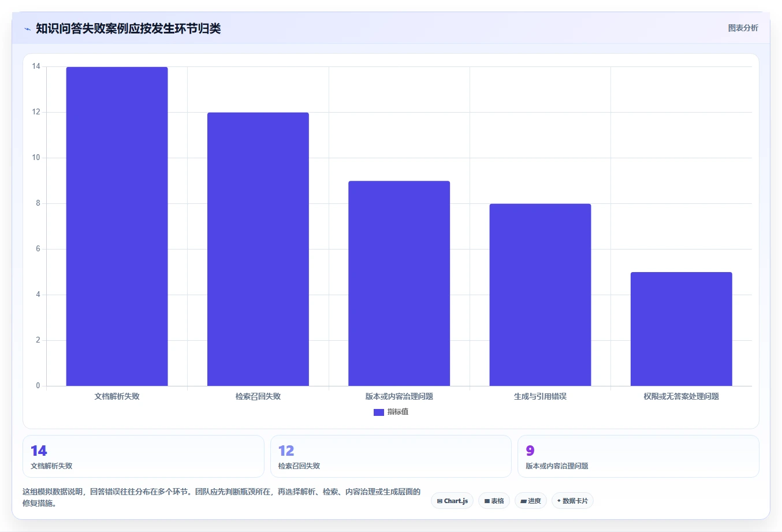Click the 文档解析失败 axis label
The height and width of the screenshot is (532, 782).
[x=117, y=396]
